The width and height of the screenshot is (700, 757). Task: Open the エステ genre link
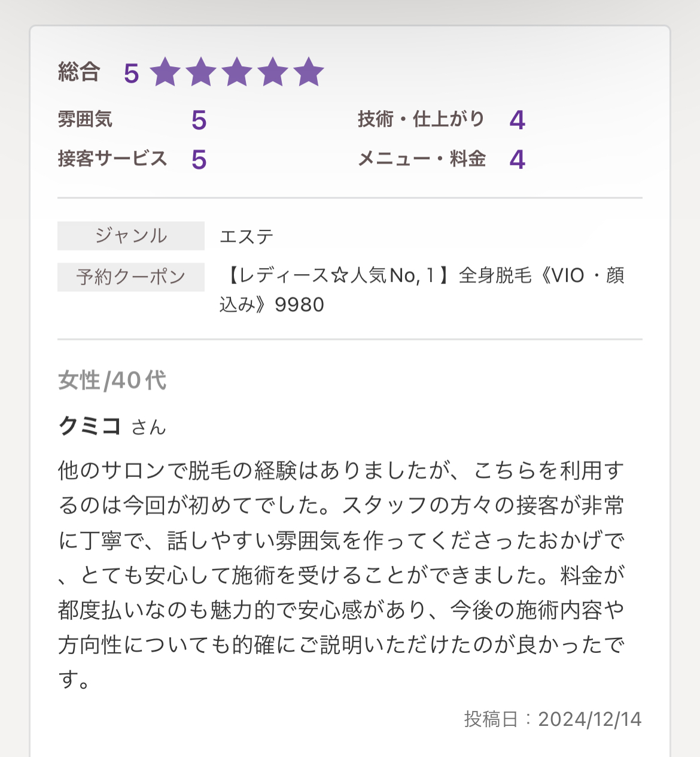pyautogui.click(x=246, y=236)
